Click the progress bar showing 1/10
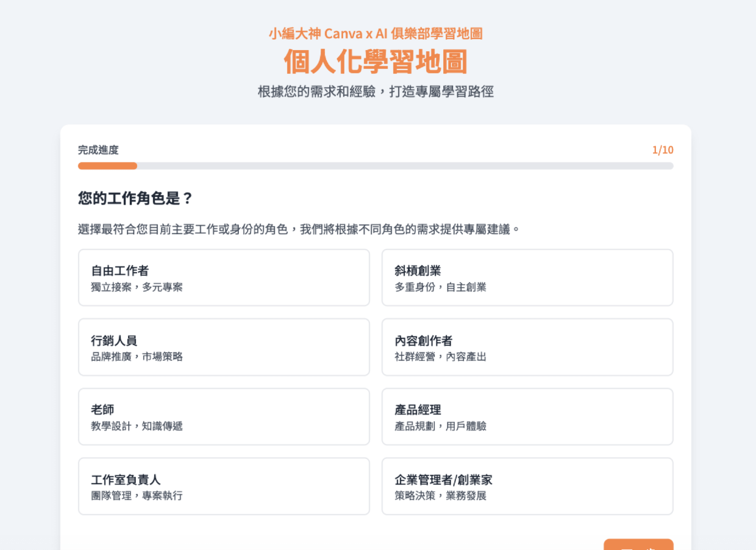Screen dimensions: 756x550 click(374, 165)
